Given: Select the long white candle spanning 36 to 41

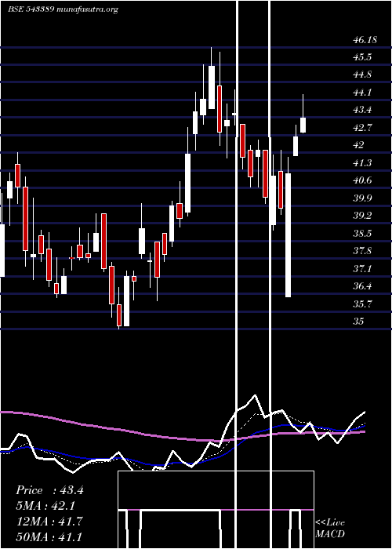Looking at the screenshot, I should point(288,235).
